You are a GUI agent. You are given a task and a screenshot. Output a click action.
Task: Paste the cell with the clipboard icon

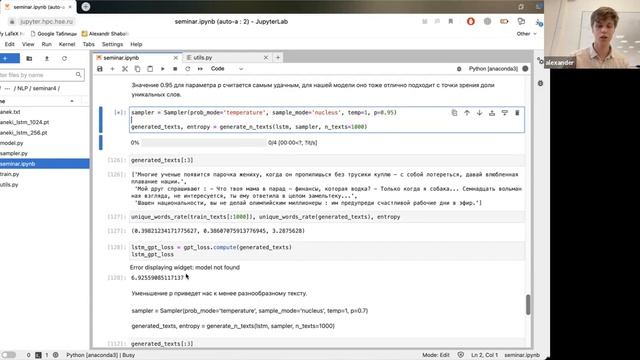pyautogui.click(x=150, y=69)
